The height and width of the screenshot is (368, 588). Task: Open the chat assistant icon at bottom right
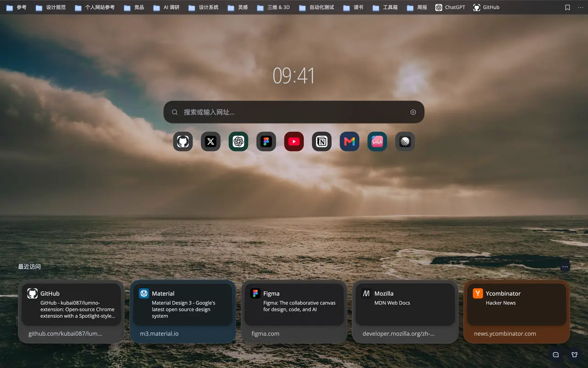coord(556,355)
